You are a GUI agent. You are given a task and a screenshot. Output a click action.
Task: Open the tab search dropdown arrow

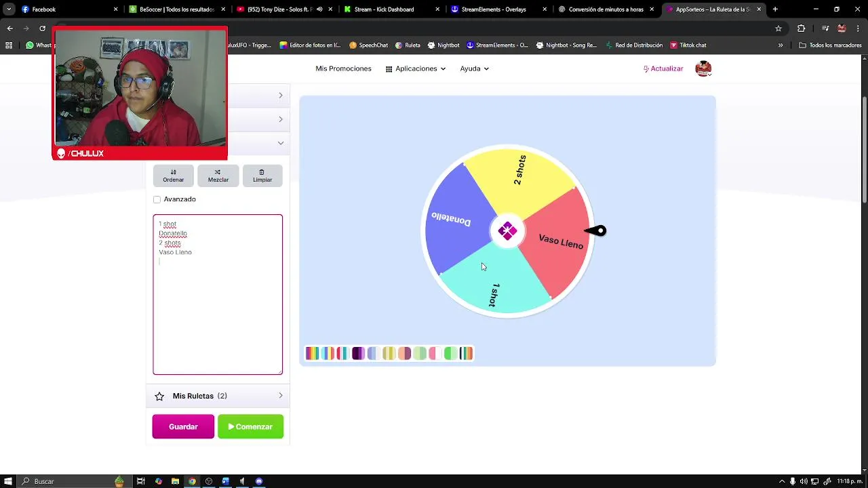pyautogui.click(x=9, y=9)
